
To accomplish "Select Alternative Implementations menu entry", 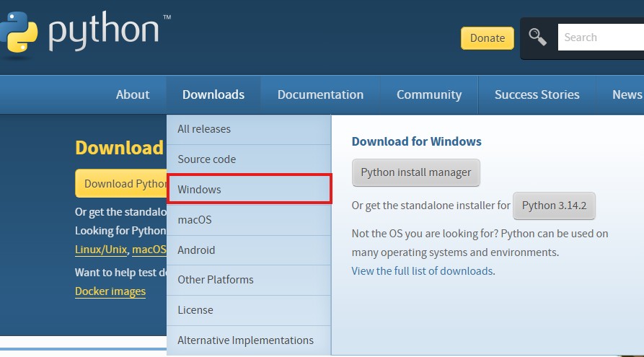I will 249,340.
